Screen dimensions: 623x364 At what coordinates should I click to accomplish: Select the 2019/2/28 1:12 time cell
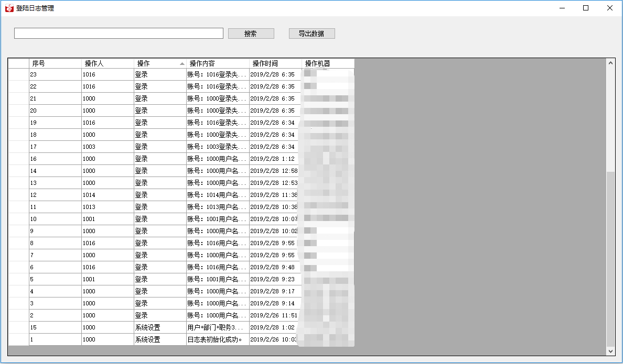pos(275,159)
